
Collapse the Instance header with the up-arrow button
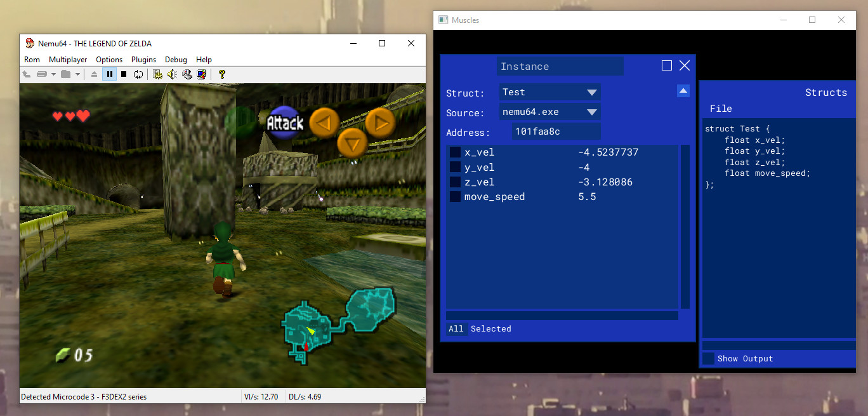point(683,91)
